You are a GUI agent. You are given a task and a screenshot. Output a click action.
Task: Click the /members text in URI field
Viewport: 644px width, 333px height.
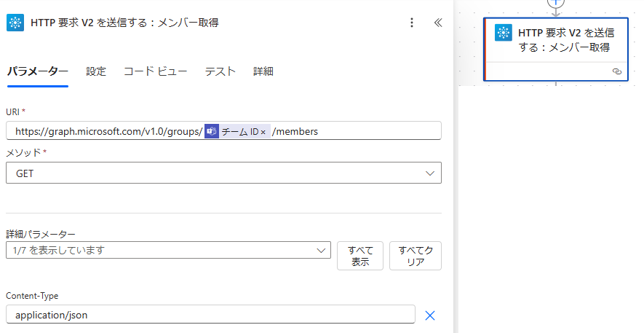[295, 132]
